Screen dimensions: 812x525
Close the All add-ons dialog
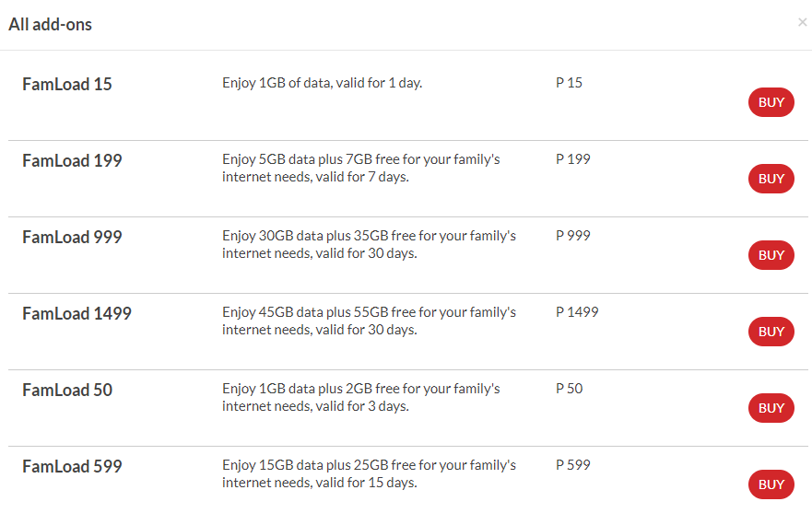802,22
